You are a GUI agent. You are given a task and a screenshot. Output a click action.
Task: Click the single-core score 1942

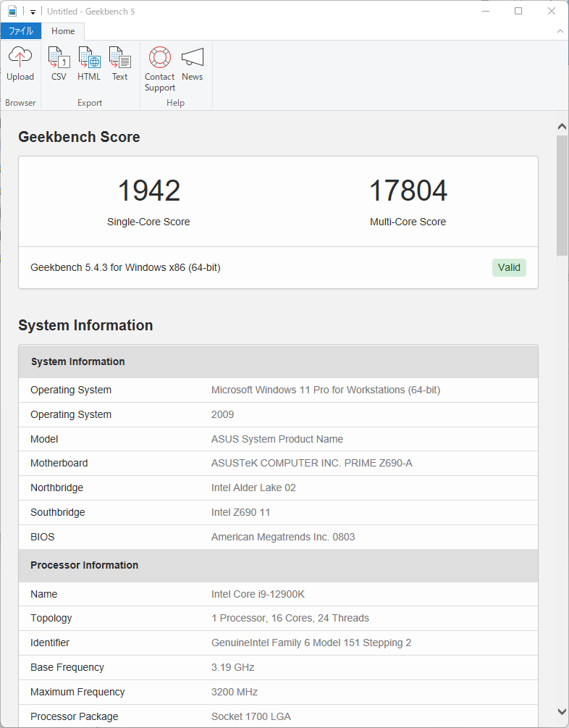149,191
